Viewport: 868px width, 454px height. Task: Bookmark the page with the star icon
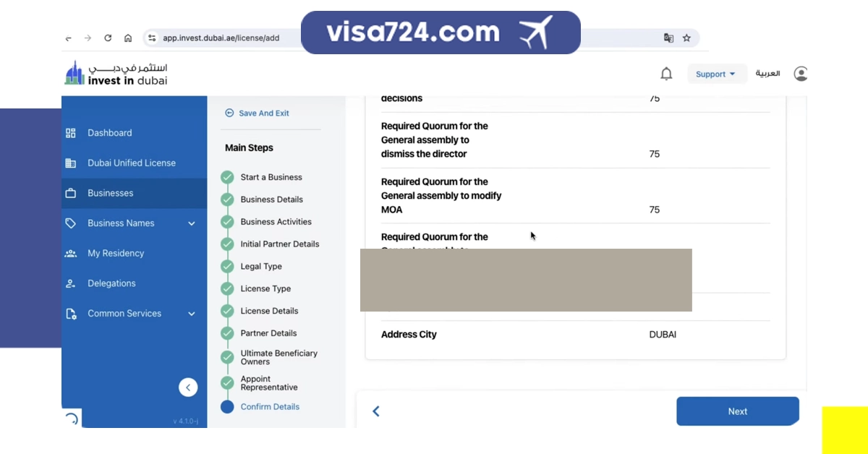[x=686, y=38]
